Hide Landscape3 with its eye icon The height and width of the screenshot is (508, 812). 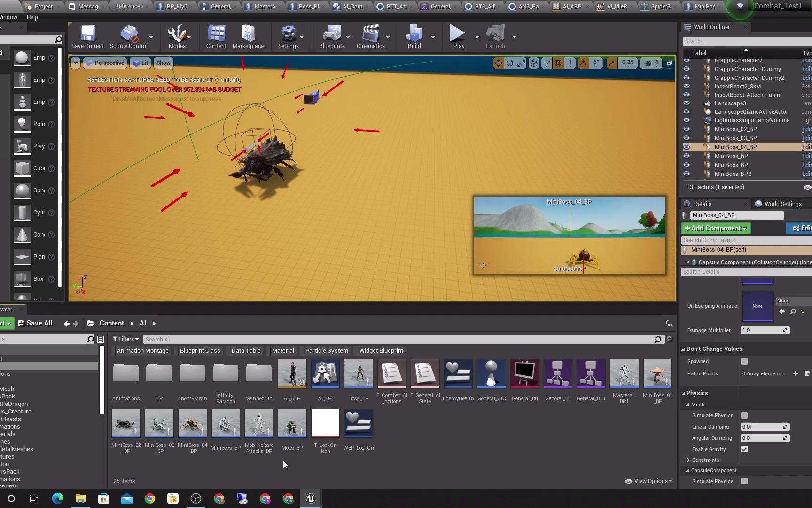pyautogui.click(x=687, y=103)
